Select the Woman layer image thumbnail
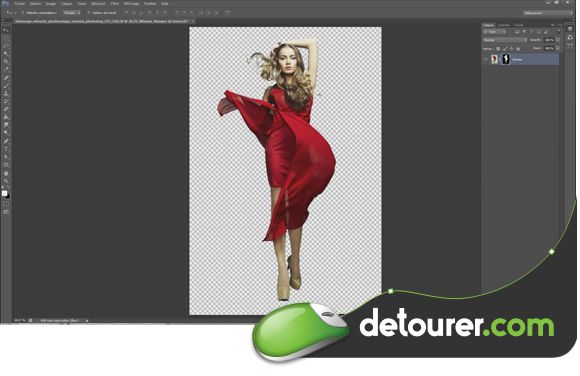Viewport: 580px width, 376px height. (x=494, y=59)
